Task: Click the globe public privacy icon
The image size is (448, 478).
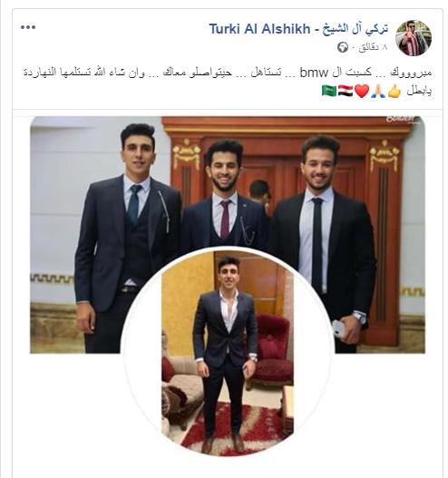Action: pos(343,47)
